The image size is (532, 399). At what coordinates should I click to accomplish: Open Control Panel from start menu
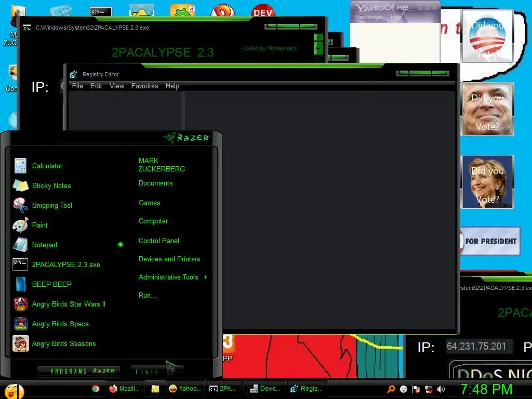(x=159, y=241)
